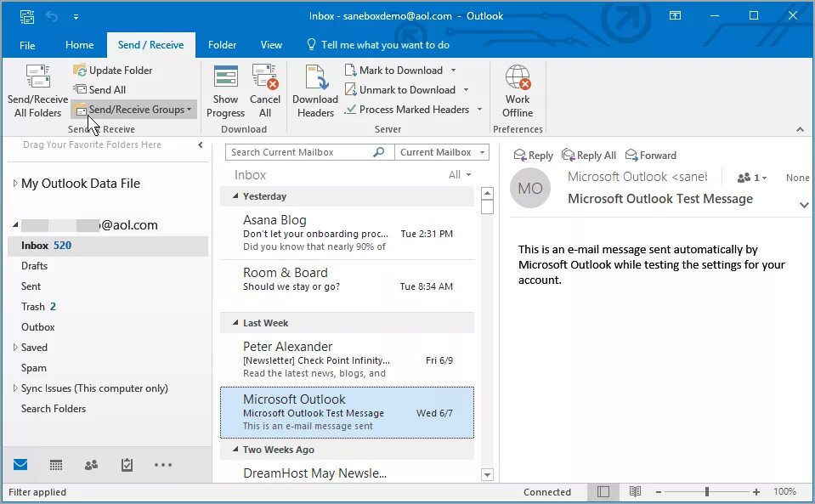Click the Undo arrow in title bar
Image resolution: width=815 pixels, height=504 pixels.
pos(52,16)
